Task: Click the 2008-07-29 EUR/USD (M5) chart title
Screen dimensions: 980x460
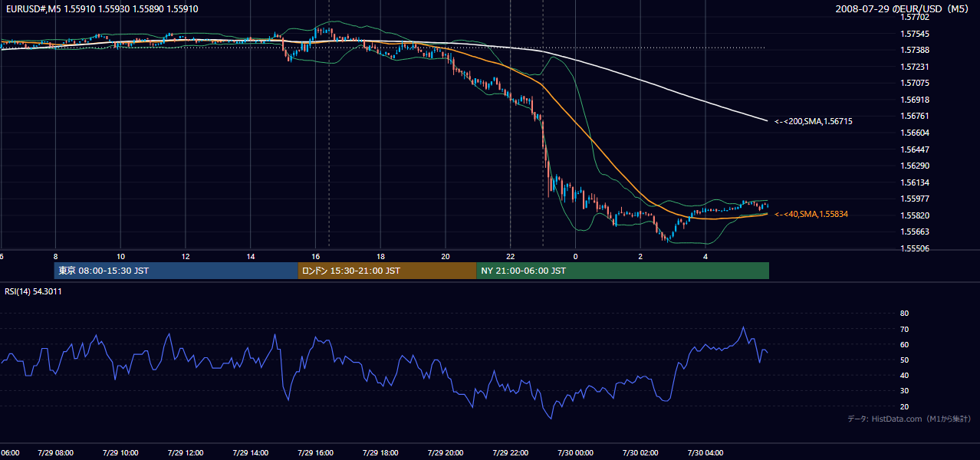Action: (x=903, y=8)
